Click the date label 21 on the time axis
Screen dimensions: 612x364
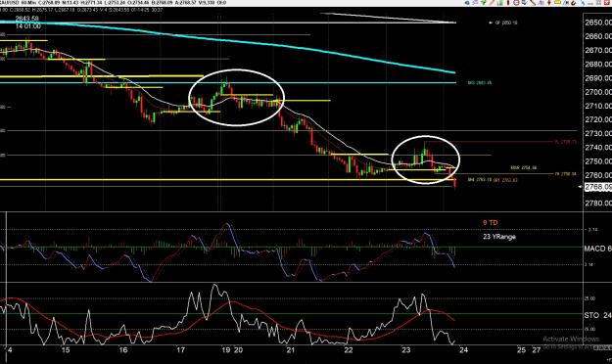tap(290, 350)
